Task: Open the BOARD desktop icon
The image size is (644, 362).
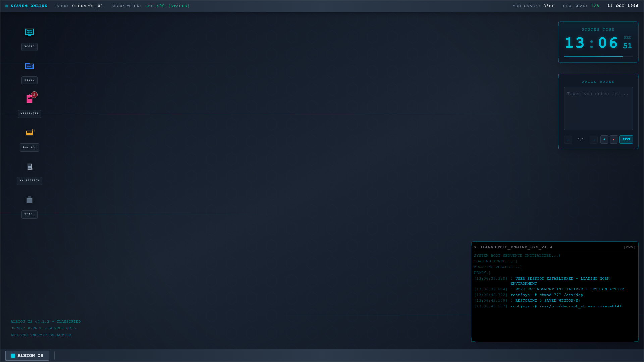Action: 30,33
